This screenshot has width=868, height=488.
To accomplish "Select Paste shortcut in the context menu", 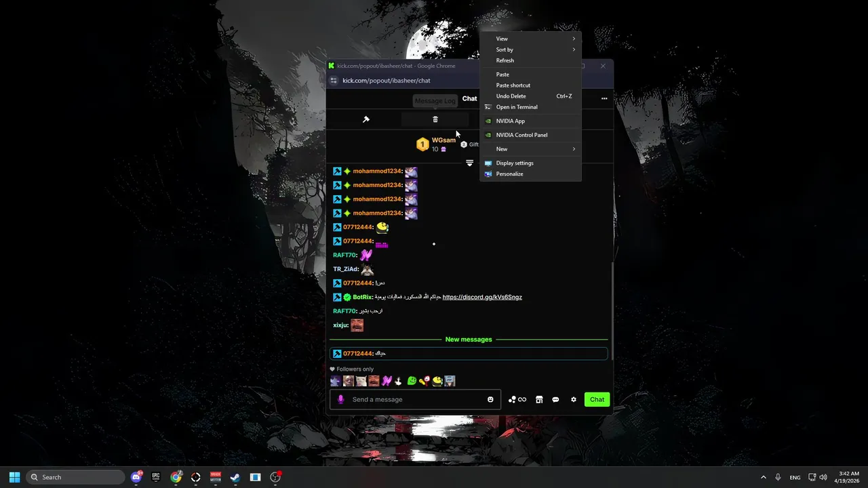I will [530, 85].
